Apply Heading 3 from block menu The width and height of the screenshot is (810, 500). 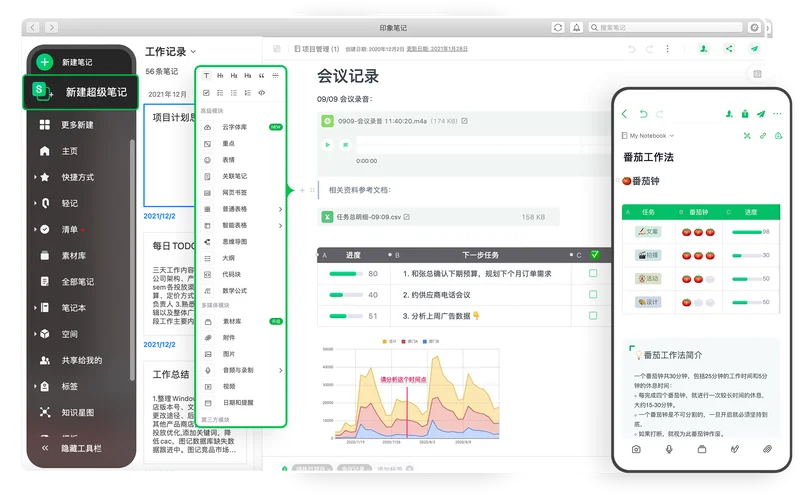(247, 75)
